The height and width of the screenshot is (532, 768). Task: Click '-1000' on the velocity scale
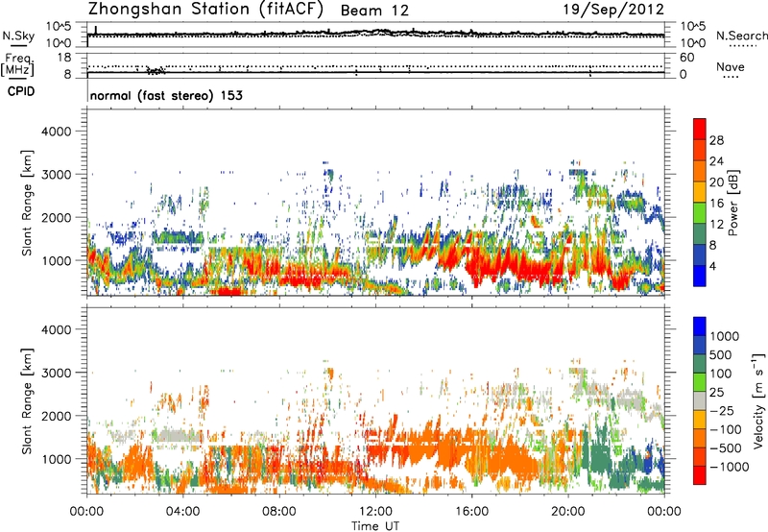(730, 467)
